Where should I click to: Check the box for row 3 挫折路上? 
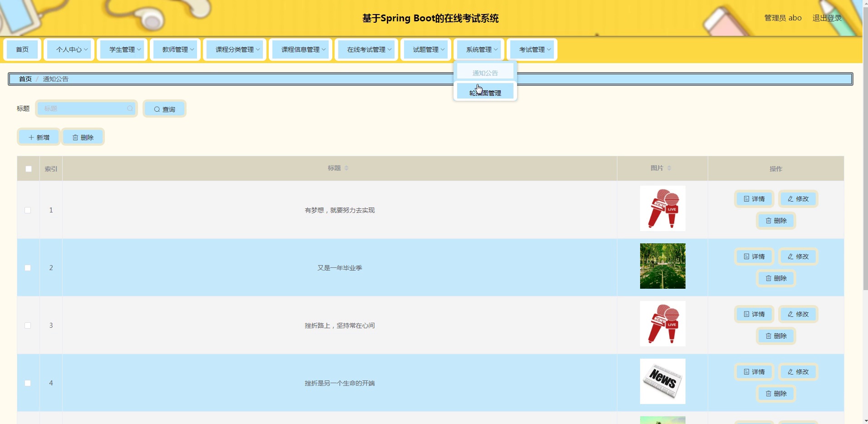point(28,325)
